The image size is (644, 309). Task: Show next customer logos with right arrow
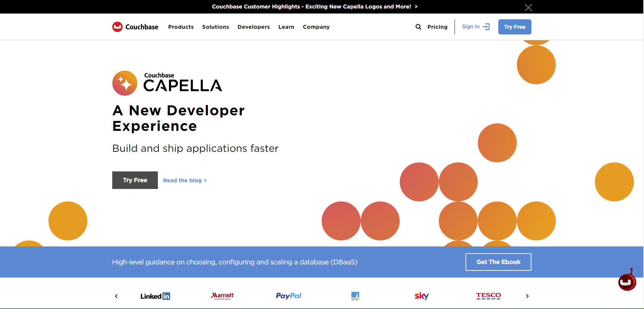(527, 296)
